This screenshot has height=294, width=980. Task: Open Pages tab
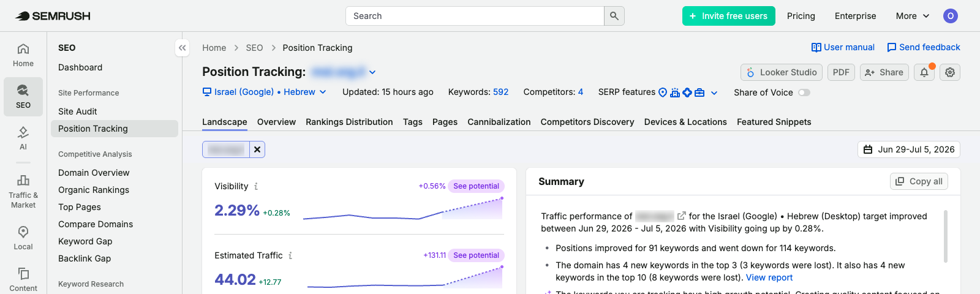click(445, 122)
